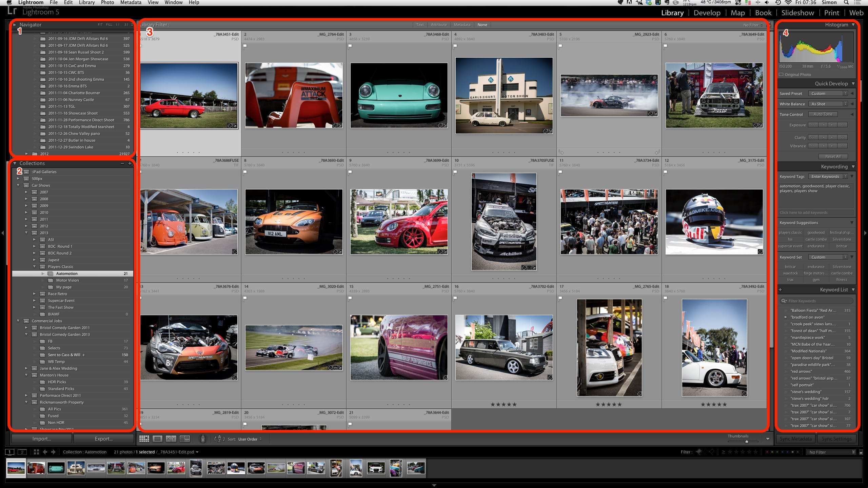Toggle flag on photo 2 _MG_2764-Edit
Viewport: 868px width, 488px height.
point(245,46)
